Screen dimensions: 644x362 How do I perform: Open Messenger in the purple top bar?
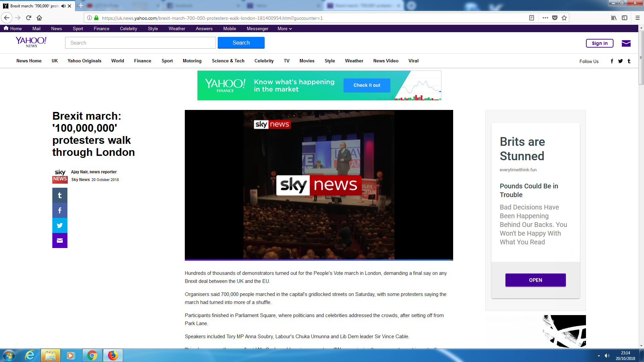258,28
